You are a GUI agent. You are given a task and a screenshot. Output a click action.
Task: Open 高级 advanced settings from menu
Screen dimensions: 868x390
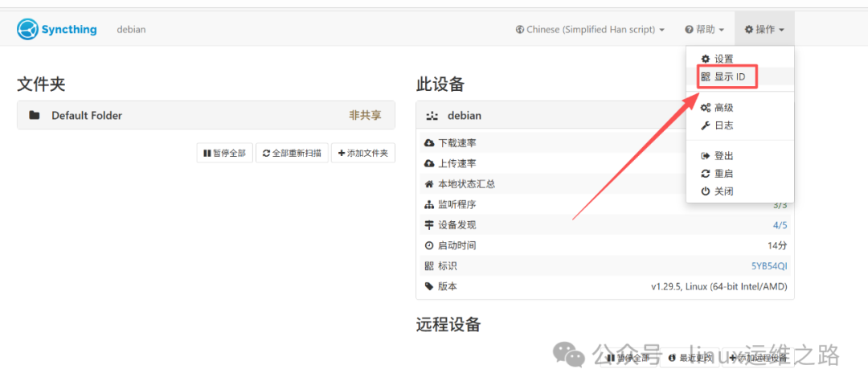[x=739, y=108]
